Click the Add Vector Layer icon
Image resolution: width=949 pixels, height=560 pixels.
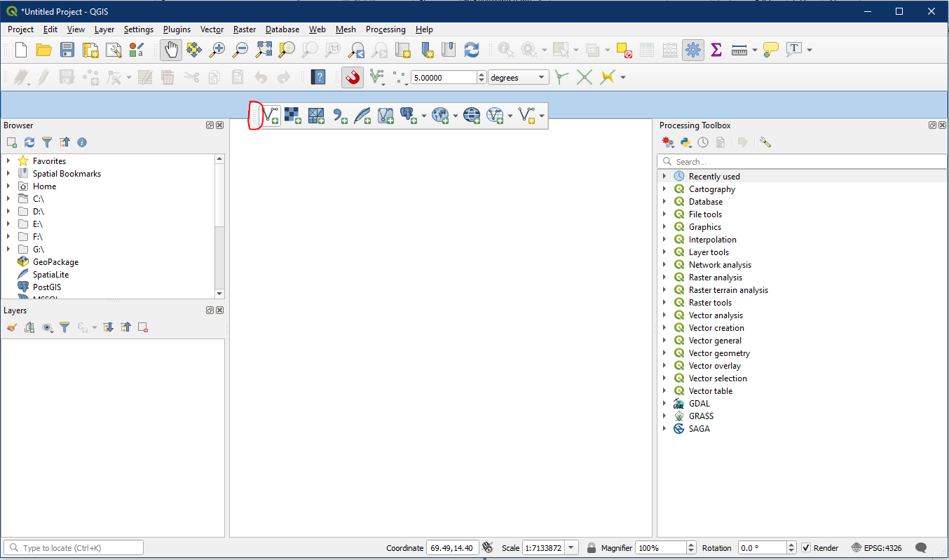click(x=271, y=116)
